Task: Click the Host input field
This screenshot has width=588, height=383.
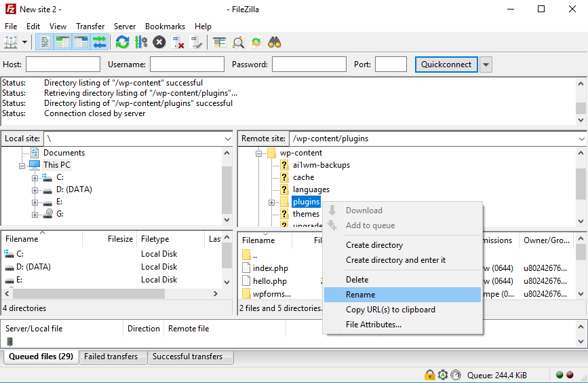Action: [62, 65]
